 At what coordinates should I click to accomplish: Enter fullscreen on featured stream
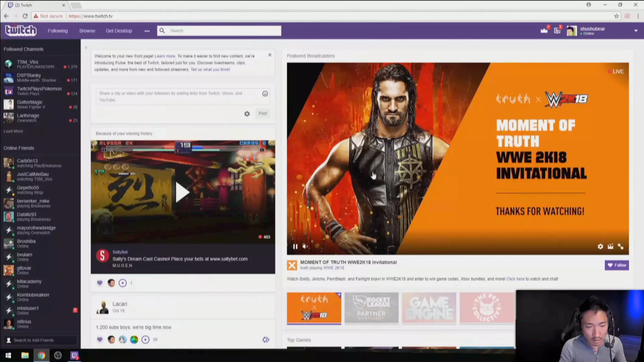[x=620, y=247]
